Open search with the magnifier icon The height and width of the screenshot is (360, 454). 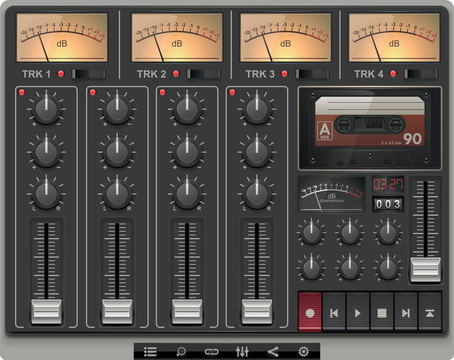181,351
